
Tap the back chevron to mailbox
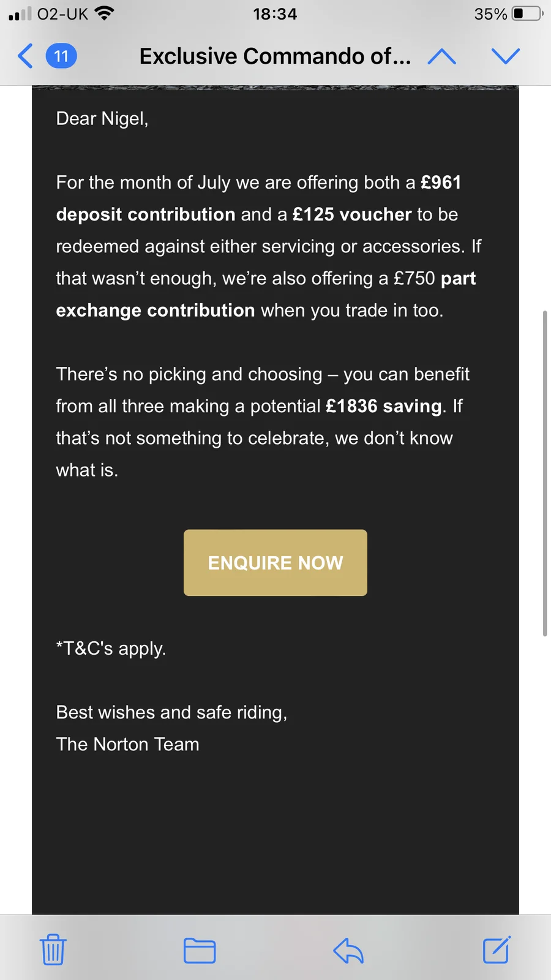(26, 56)
